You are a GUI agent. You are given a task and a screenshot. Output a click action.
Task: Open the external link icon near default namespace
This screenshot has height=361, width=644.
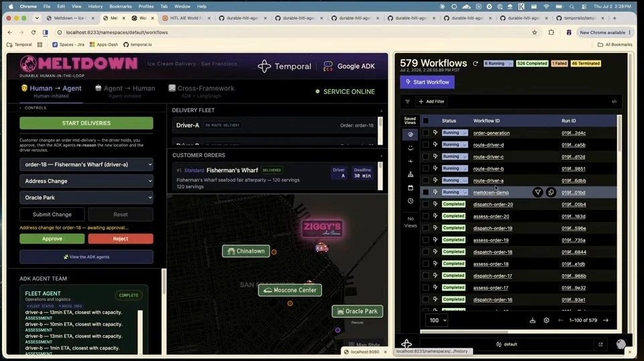pos(600,344)
